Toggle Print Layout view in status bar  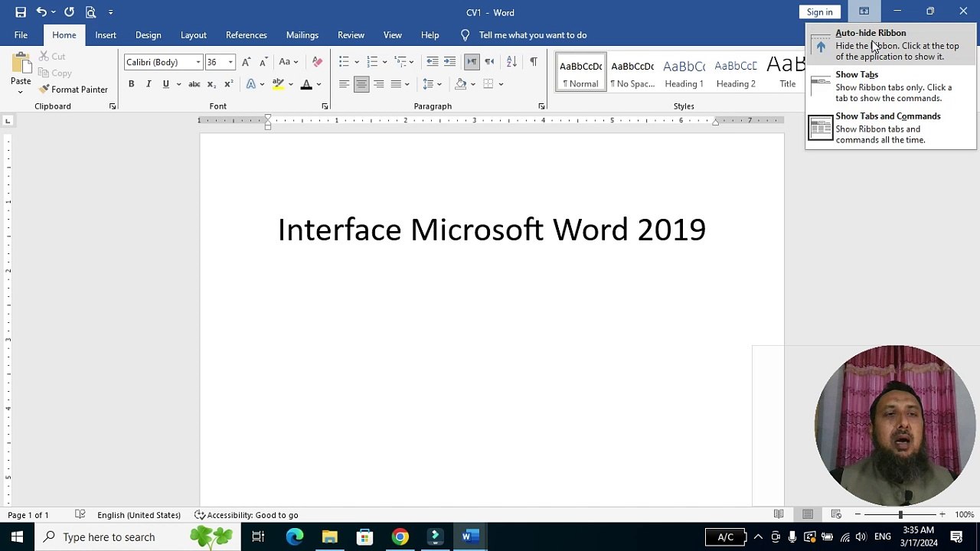tap(808, 514)
